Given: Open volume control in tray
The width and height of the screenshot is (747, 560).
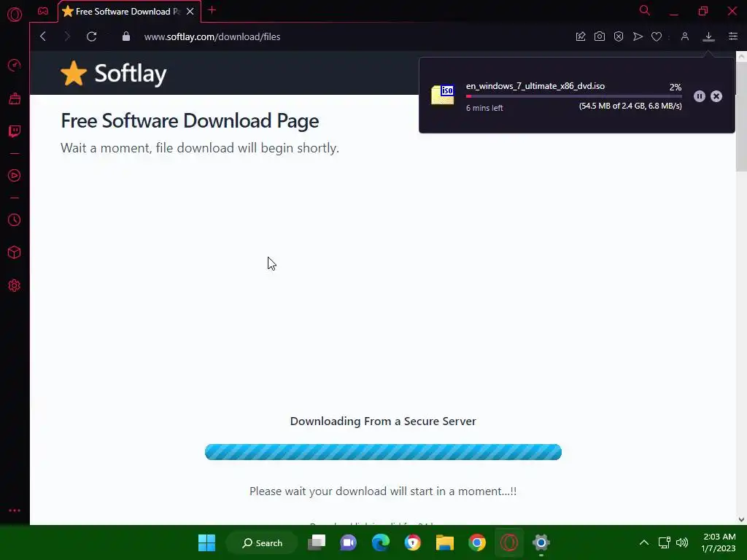Looking at the screenshot, I should click(682, 542).
